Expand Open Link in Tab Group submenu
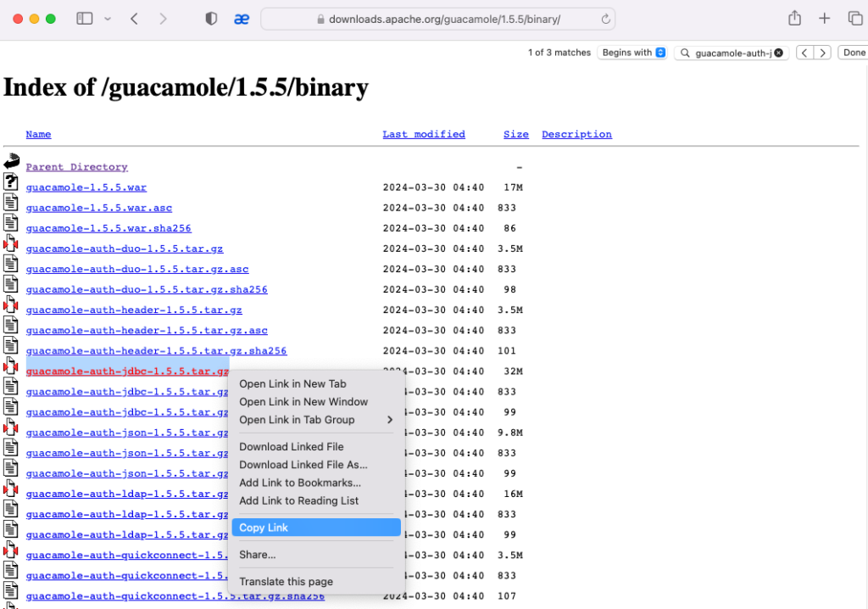868x609 pixels. click(x=316, y=420)
